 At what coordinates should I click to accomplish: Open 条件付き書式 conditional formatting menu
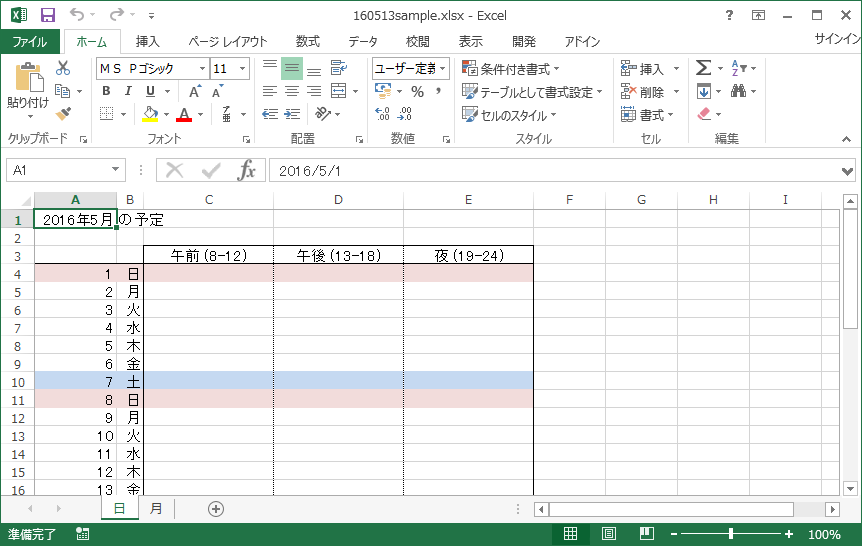(x=510, y=68)
